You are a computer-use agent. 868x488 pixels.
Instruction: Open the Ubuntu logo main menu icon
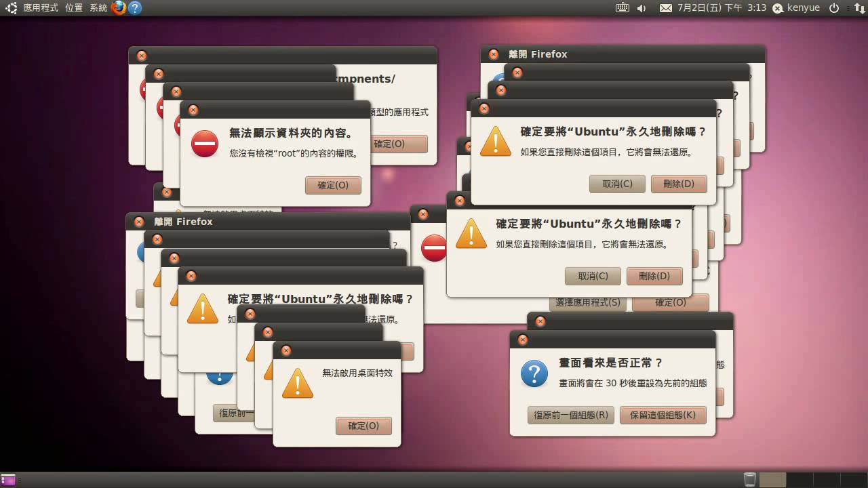click(12, 8)
